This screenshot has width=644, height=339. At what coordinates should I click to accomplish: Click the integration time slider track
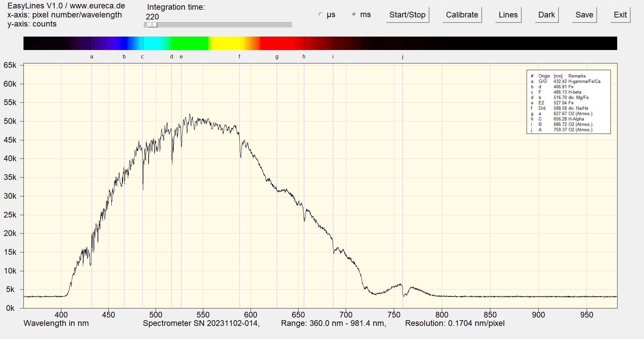(218, 25)
